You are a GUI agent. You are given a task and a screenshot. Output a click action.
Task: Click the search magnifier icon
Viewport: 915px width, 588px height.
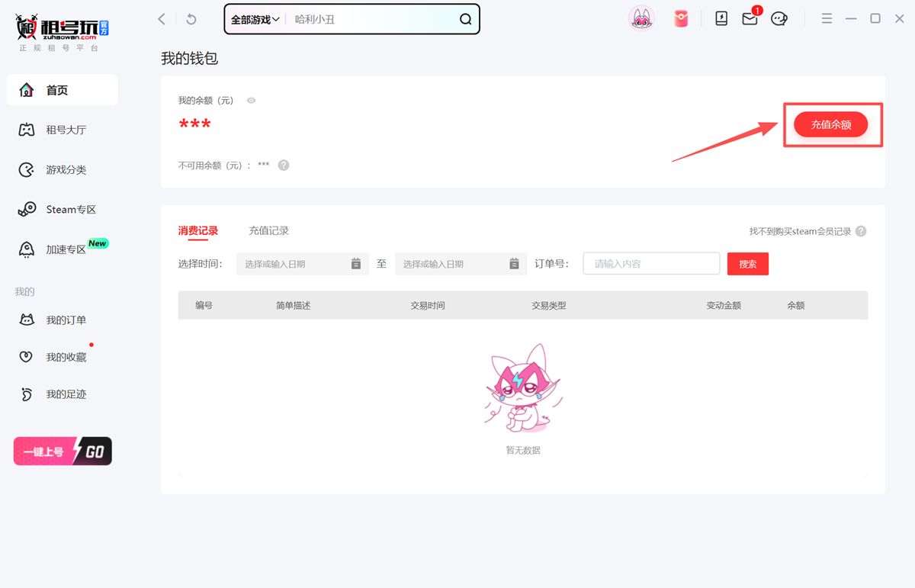click(465, 20)
